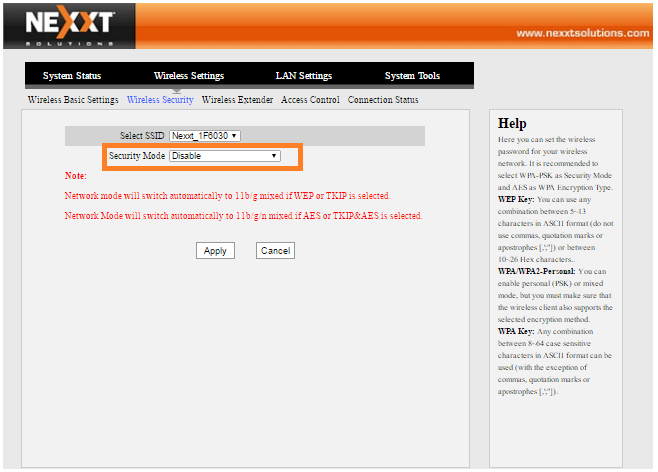This screenshot has width=658, height=472.
Task: Open the System Status menu
Action: coord(72,76)
